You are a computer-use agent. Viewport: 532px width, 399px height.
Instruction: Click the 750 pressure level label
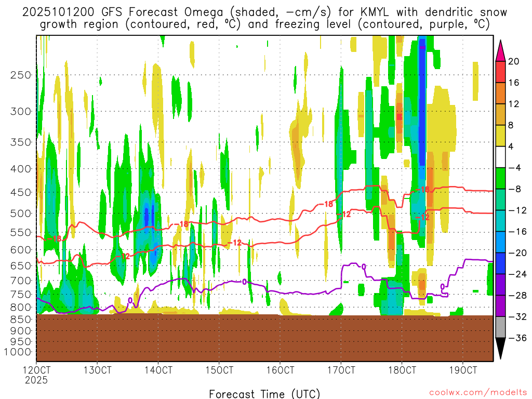coord(21,295)
